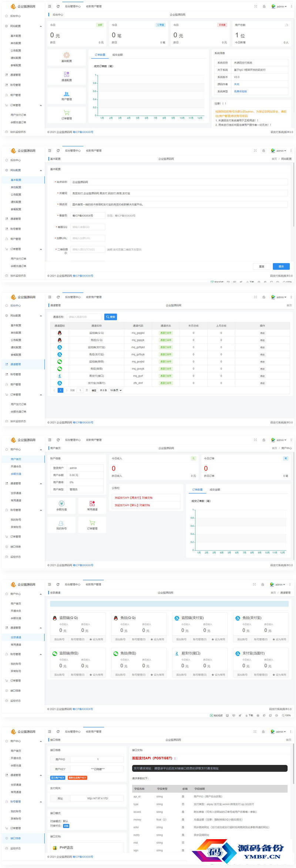Click 添加账号 on 监控端(支付宝) card
The image size is (296, 868).
(x=181, y=639)
